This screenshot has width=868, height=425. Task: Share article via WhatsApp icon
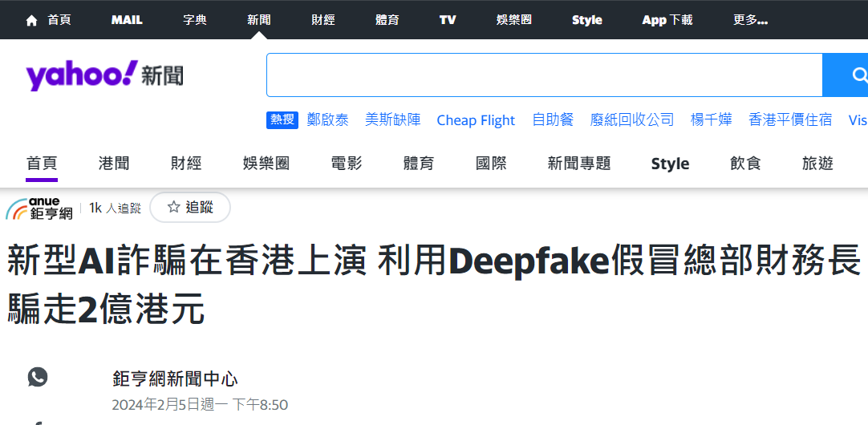click(x=38, y=378)
